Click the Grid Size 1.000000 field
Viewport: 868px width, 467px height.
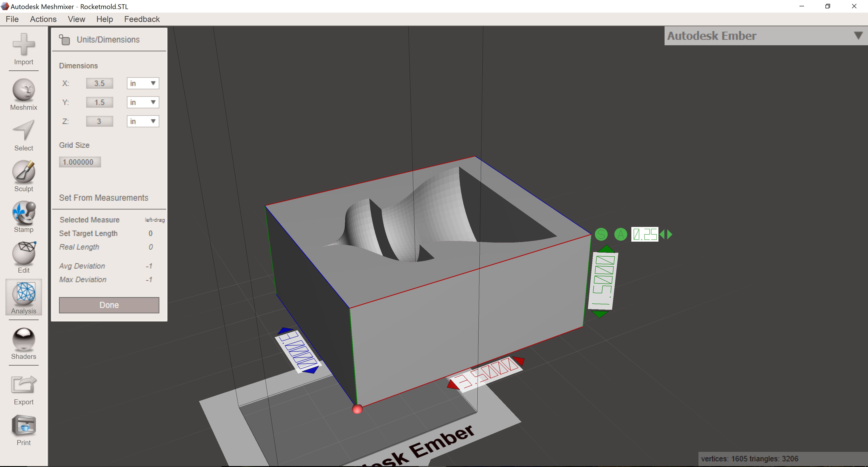coord(80,162)
